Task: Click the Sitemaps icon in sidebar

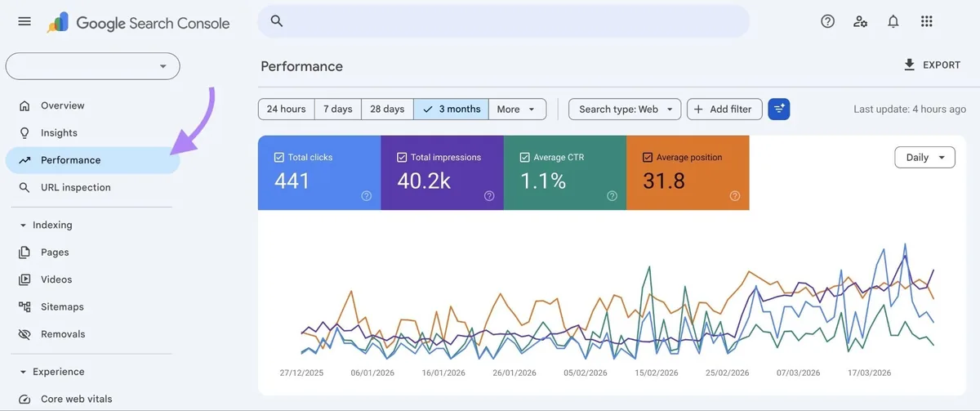Action: coord(24,306)
